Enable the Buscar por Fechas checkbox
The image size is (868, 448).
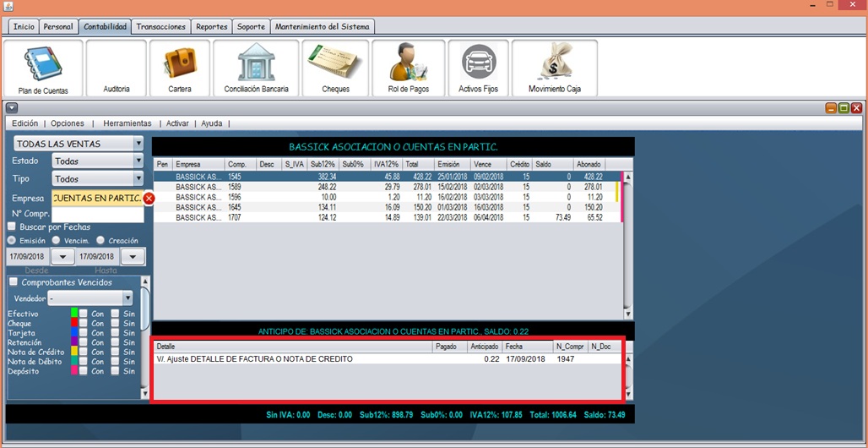(12, 227)
